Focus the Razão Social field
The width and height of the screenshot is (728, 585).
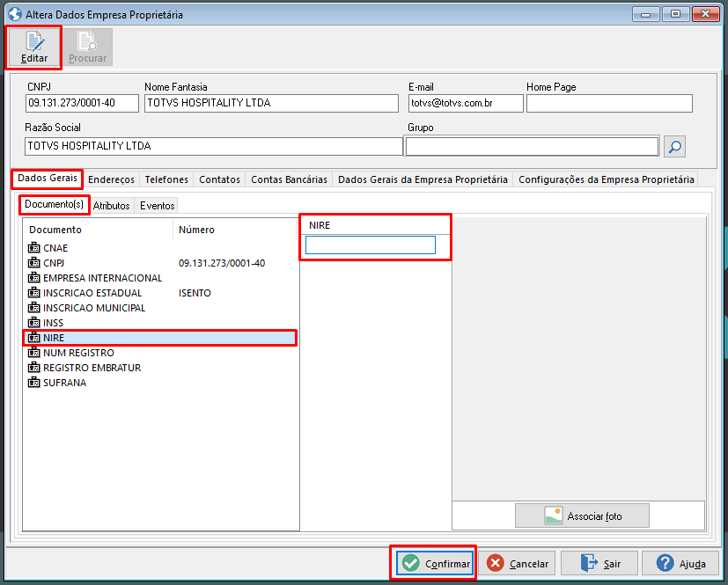(x=214, y=146)
